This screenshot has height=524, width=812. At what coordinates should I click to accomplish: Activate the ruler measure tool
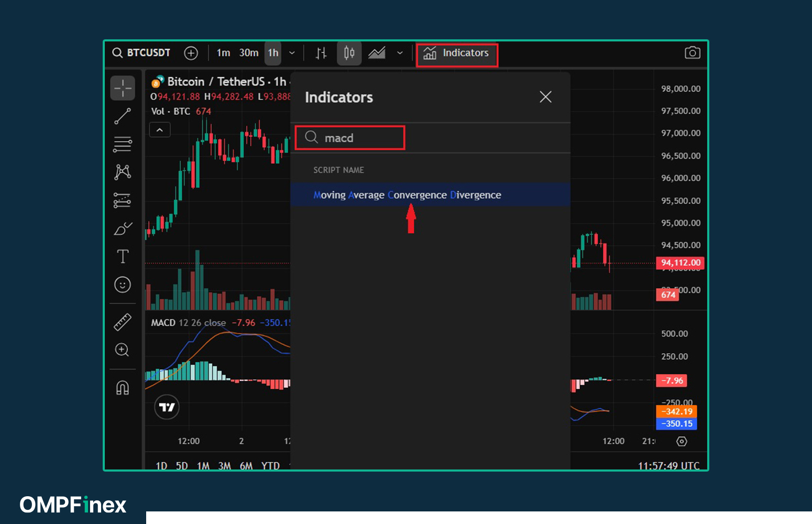coord(123,322)
